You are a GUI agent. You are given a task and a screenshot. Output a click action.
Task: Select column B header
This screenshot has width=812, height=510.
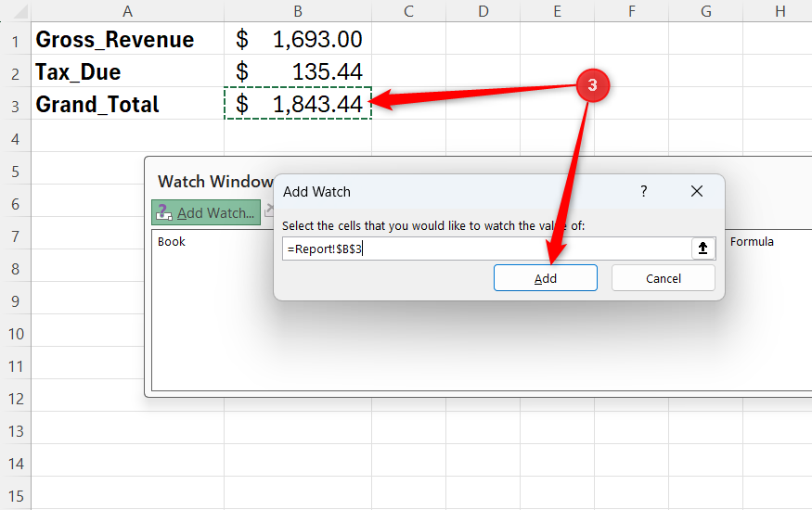[298, 11]
